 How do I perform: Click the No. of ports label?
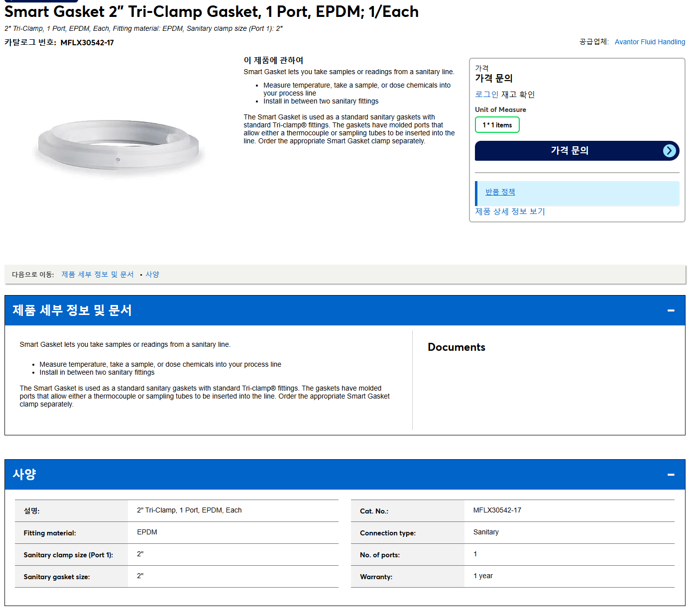point(380,555)
